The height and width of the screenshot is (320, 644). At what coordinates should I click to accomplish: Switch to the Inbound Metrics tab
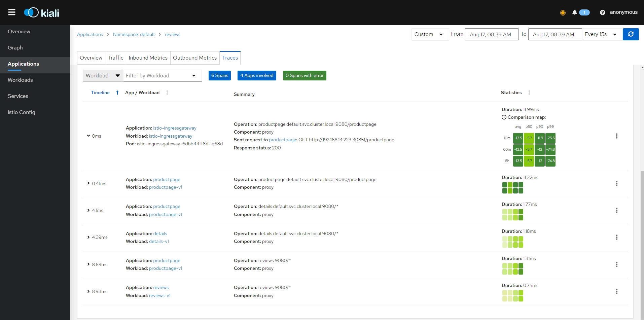click(148, 58)
